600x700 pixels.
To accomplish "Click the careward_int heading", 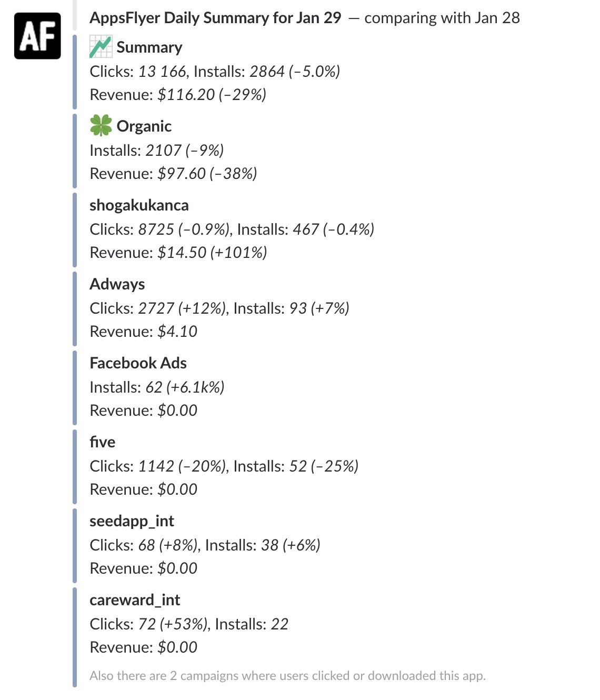I will pos(135,600).
